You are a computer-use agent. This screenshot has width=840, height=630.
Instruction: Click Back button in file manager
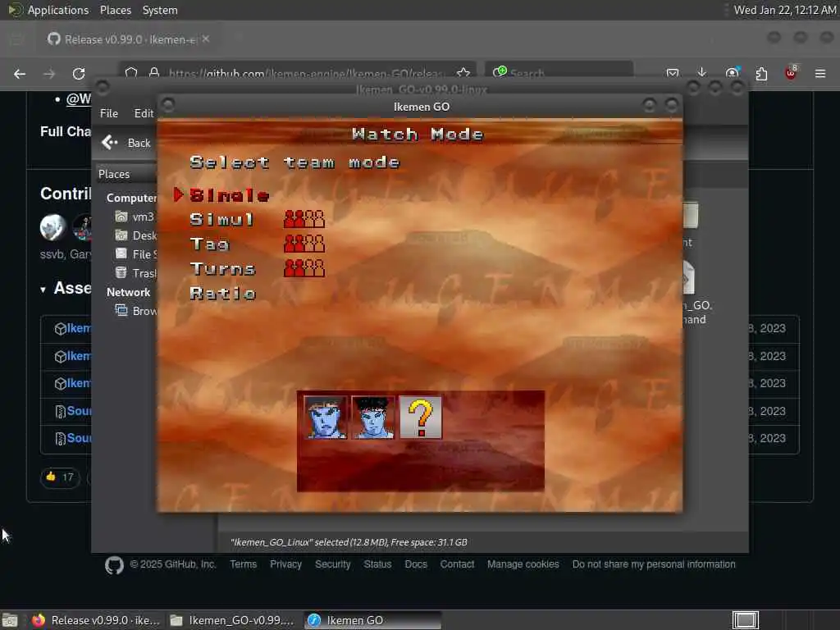(127, 143)
